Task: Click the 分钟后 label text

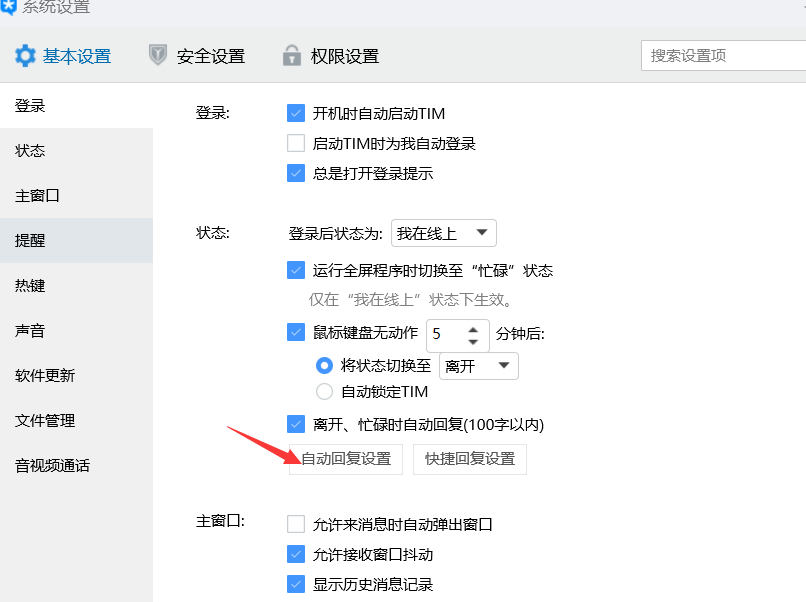Action: coord(520,334)
